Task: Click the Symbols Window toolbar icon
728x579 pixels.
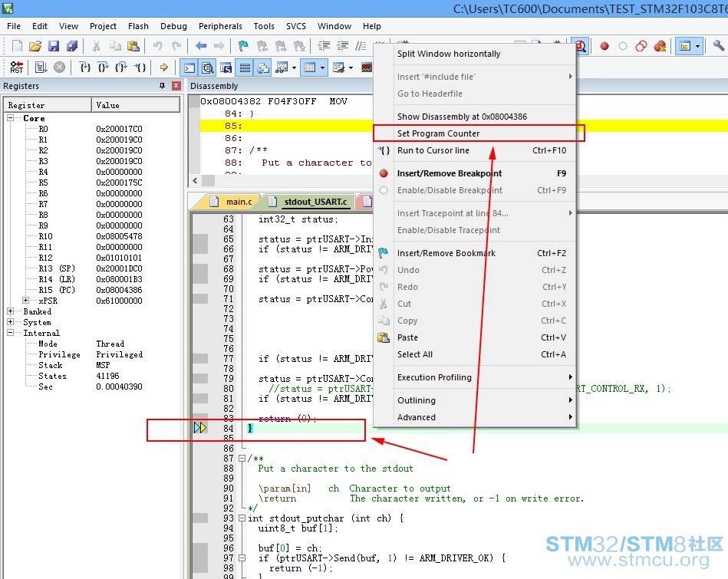Action: pos(226,67)
